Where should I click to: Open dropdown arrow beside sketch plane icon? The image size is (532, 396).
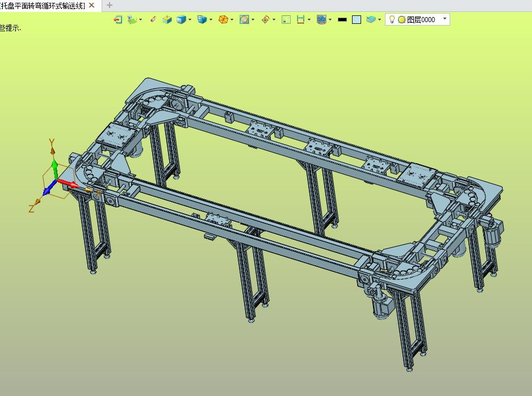(x=140, y=20)
